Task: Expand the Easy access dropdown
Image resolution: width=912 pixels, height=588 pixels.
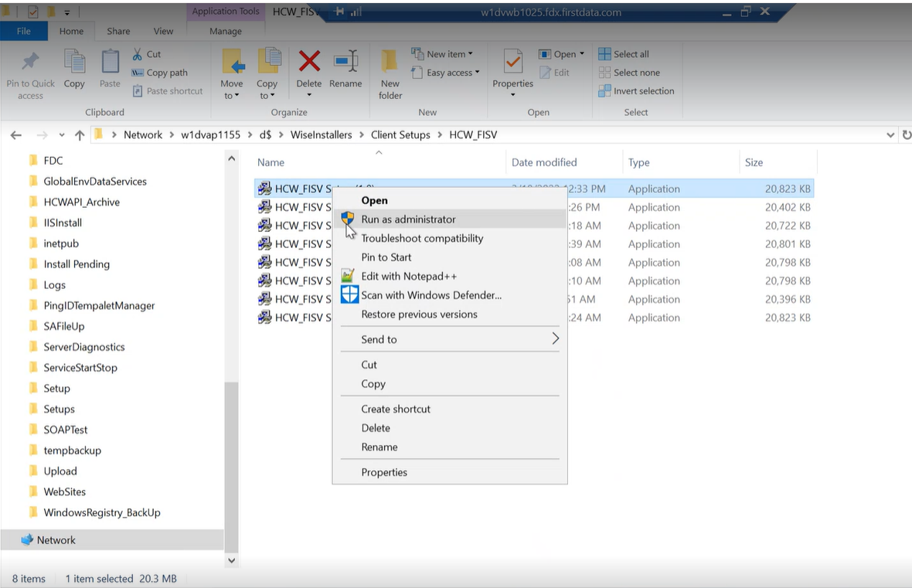Action: (478, 73)
